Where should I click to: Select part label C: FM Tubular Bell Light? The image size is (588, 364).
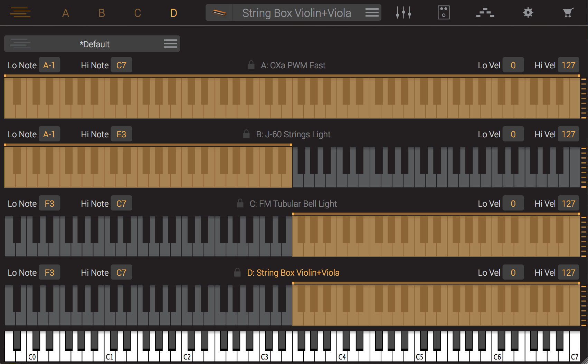click(293, 204)
